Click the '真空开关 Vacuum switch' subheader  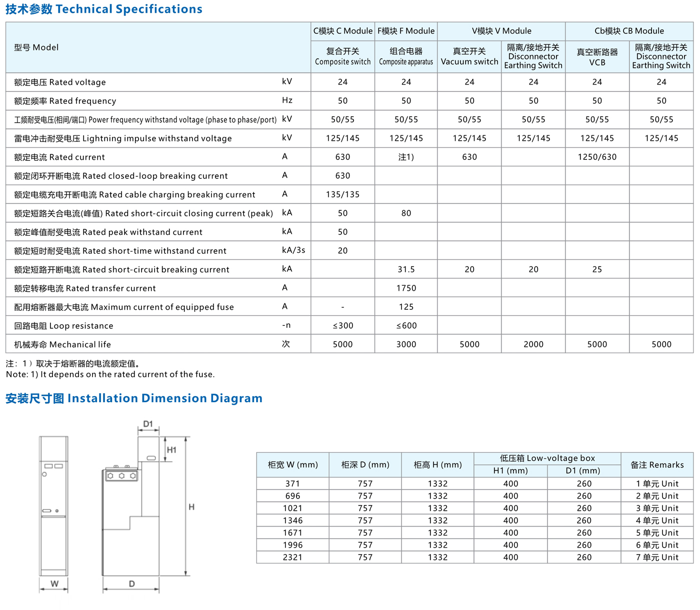coord(469,56)
